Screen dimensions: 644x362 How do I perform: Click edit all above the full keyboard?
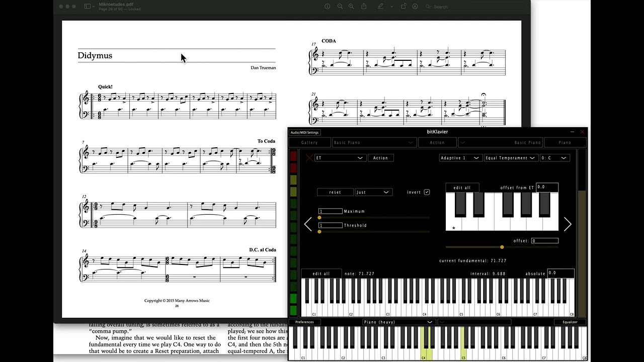click(321, 274)
